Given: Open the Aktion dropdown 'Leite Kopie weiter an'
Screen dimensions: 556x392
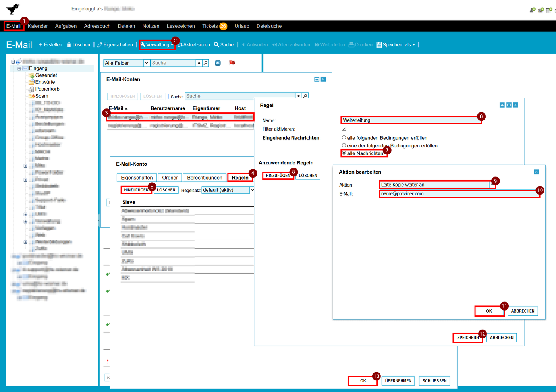Looking at the screenshot, I should [x=492, y=185].
